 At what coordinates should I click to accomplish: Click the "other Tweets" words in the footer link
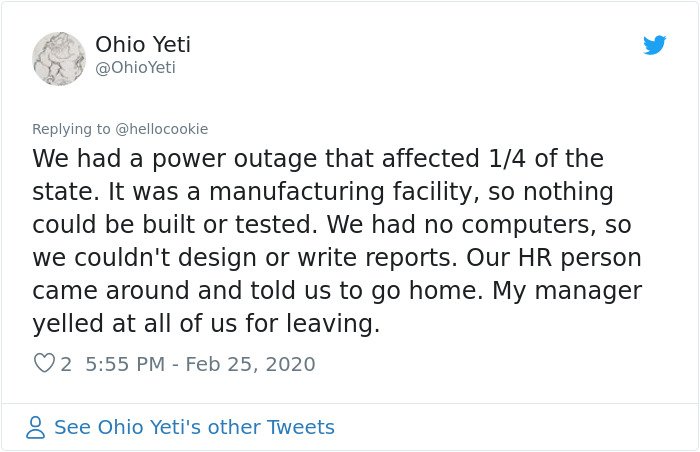(x=271, y=427)
